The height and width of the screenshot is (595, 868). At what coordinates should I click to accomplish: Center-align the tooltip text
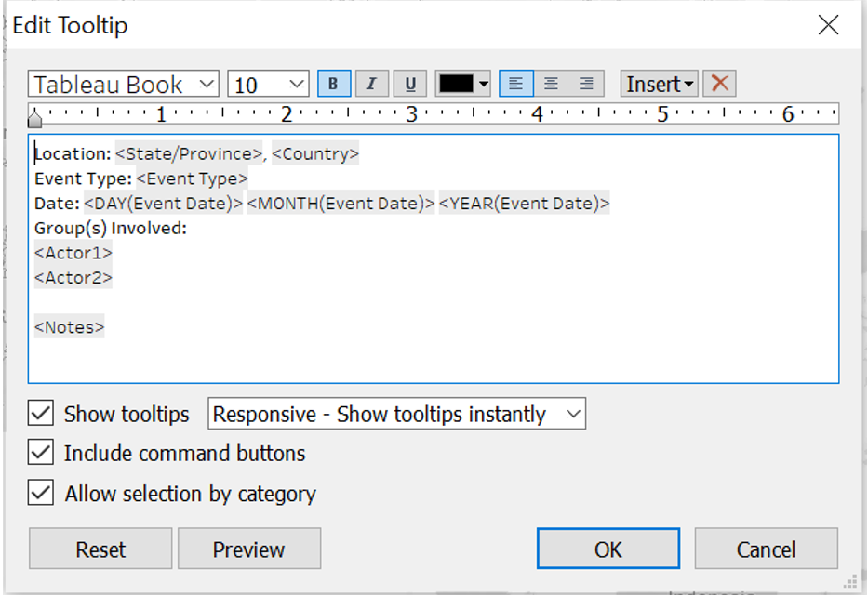[551, 84]
